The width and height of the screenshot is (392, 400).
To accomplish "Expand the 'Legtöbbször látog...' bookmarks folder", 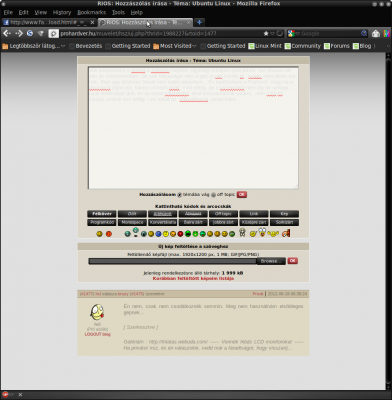I will click(33, 46).
